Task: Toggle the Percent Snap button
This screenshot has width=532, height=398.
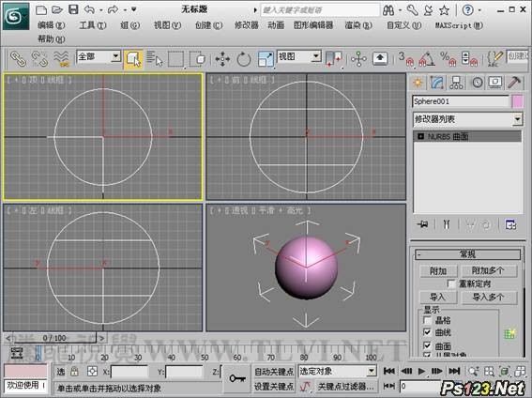Action: (448, 59)
